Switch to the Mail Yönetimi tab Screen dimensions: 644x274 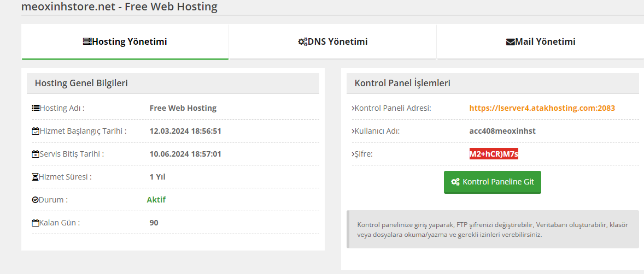[540, 42]
